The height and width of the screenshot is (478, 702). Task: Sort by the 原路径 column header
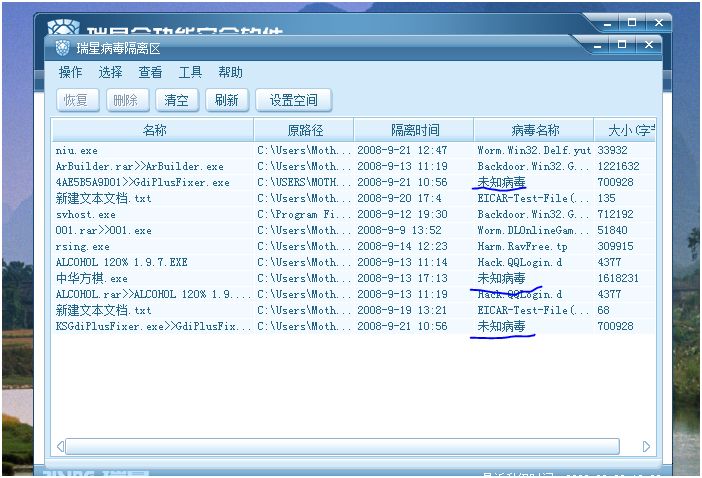coord(304,130)
